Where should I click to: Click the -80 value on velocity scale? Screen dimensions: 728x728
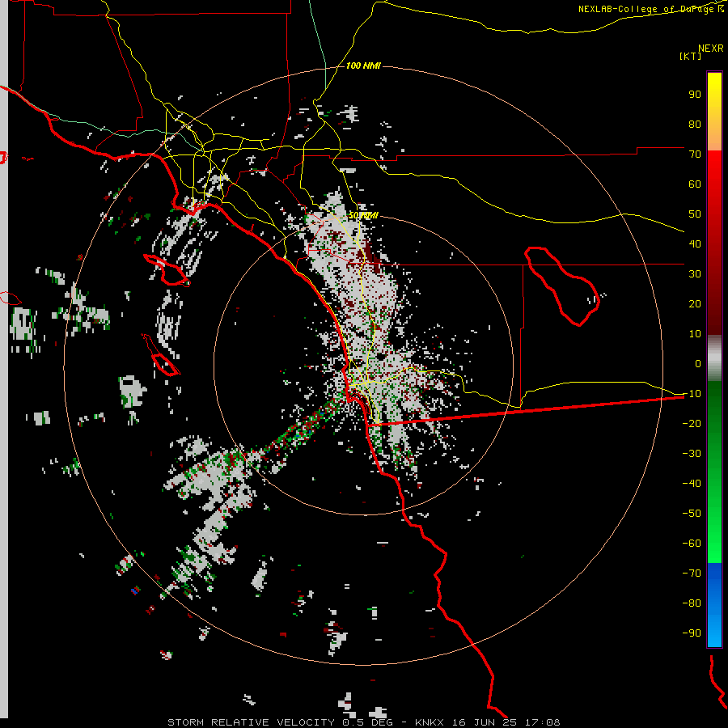[x=692, y=603]
